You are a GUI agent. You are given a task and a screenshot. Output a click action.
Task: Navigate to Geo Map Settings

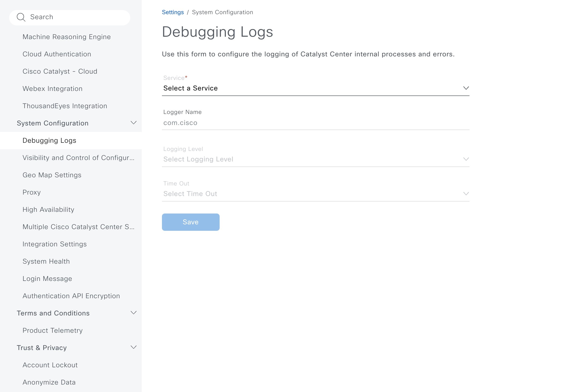52,175
